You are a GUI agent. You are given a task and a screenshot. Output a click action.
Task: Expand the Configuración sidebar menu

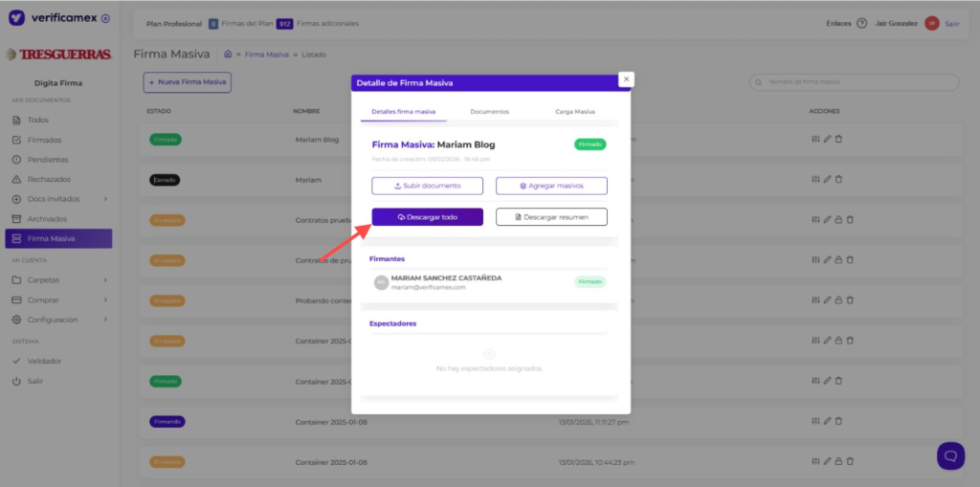104,320
